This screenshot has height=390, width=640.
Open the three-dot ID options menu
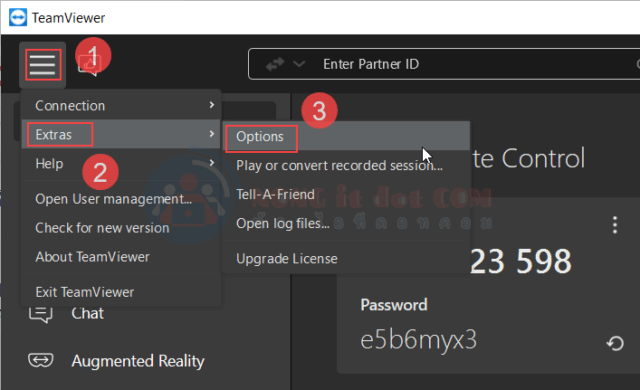(x=615, y=225)
